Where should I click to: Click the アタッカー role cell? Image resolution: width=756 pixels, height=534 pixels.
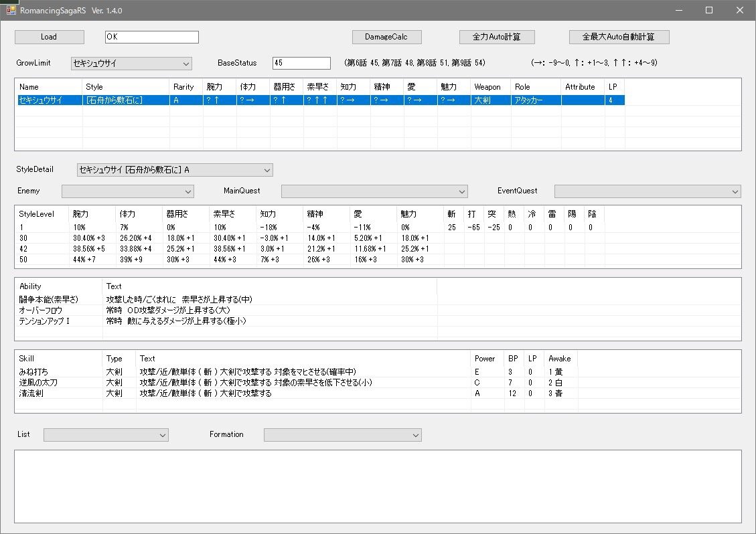pos(536,100)
